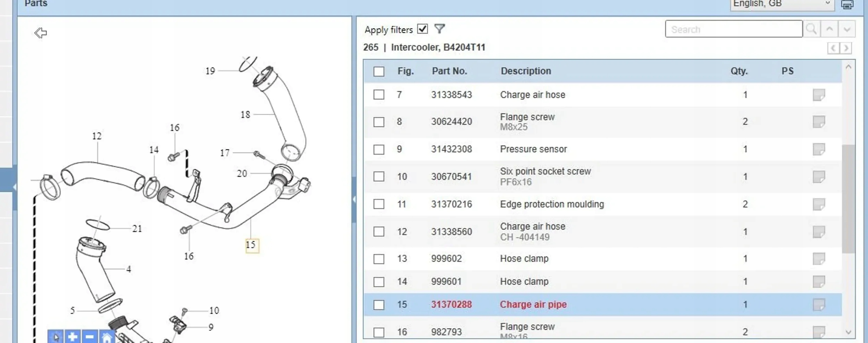This screenshot has height=343, width=868.
Task: Open note icon for Pressure sensor row
Action: click(819, 149)
